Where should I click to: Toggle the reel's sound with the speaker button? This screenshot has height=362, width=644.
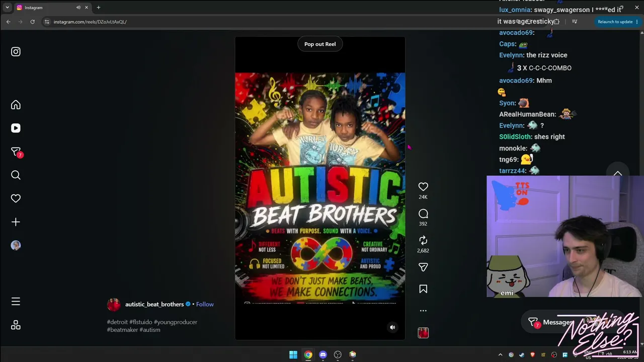[x=393, y=327]
